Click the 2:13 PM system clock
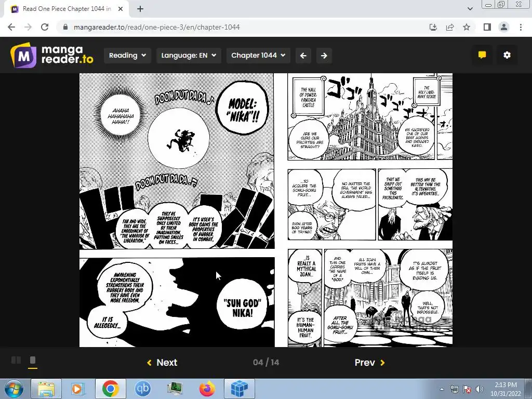 pyautogui.click(x=506, y=389)
